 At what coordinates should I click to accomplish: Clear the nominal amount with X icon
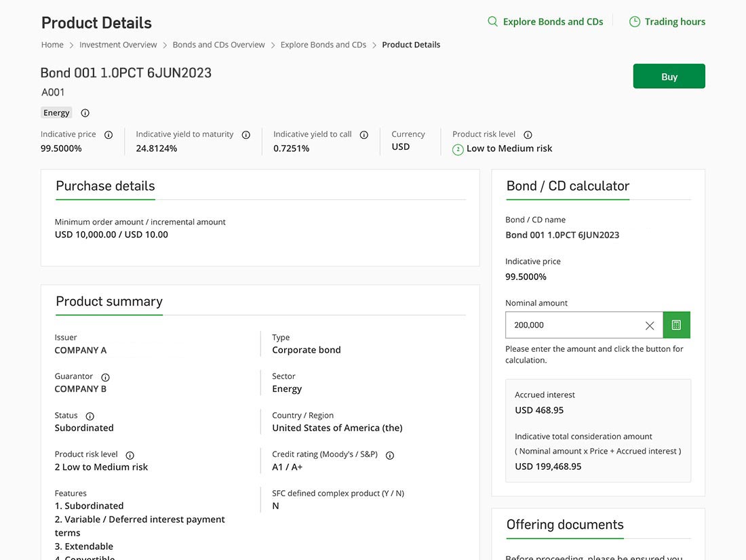(x=650, y=325)
